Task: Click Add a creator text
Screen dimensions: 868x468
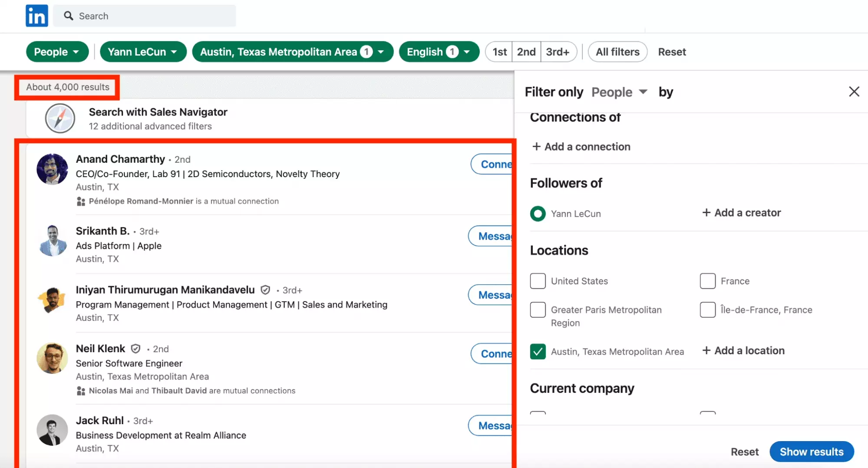Action: click(748, 213)
